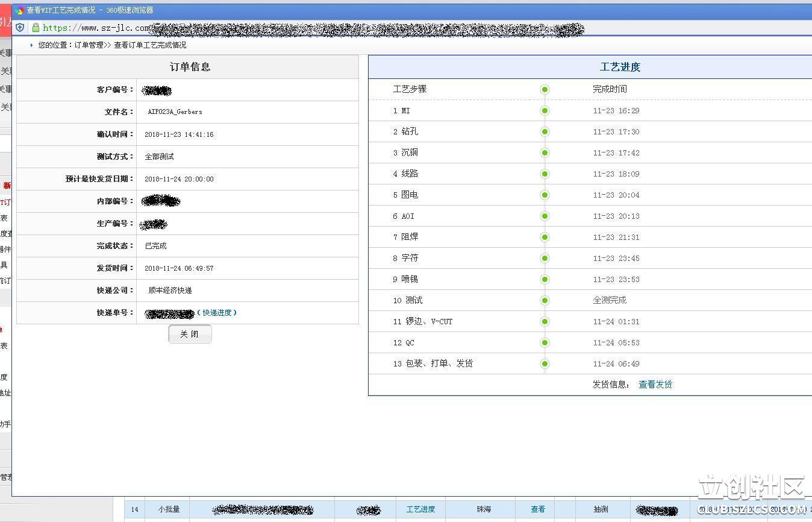This screenshot has width=812, height=522.
Task: Select the 已完成 completion status value
Action: [x=155, y=246]
